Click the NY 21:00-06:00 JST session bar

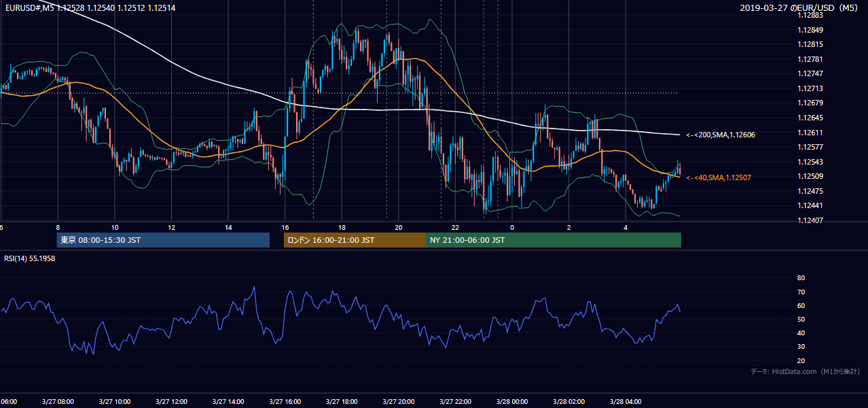coord(554,240)
